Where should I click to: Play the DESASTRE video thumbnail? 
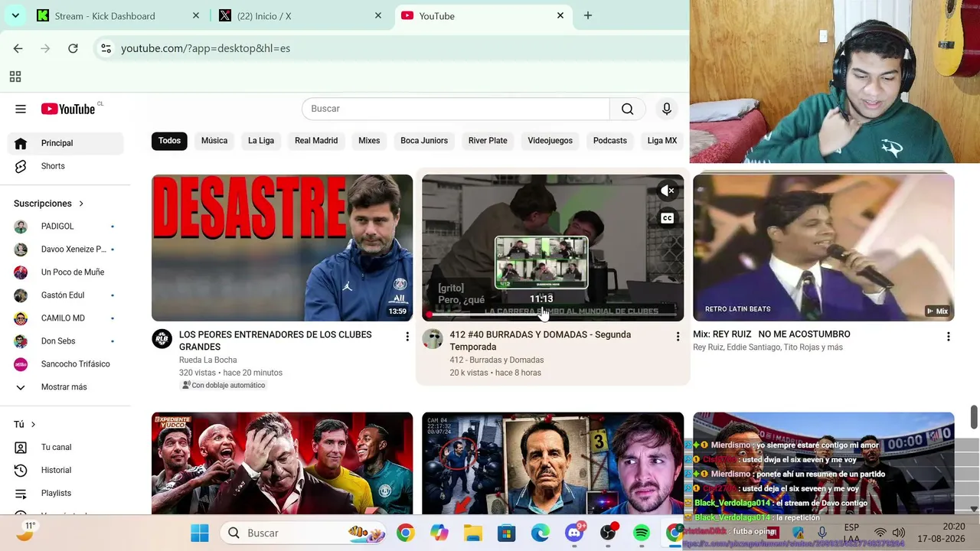[282, 248]
